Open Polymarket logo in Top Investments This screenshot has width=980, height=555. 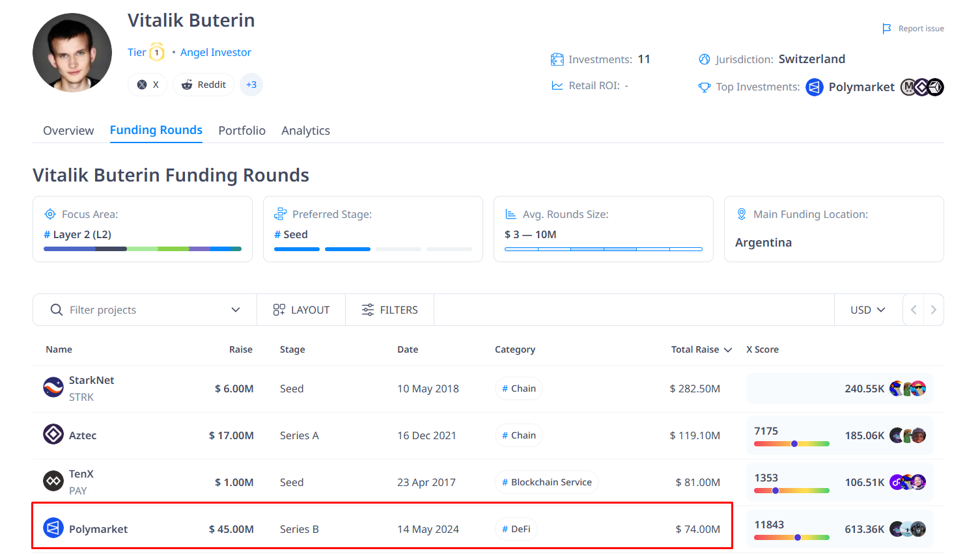[815, 87]
